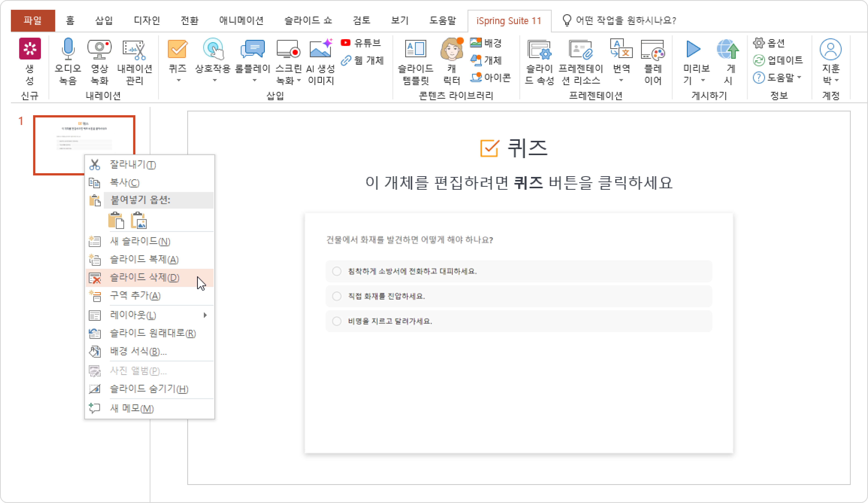Open the Layout submenu arrow in the context menu
The height and width of the screenshot is (503, 868).
click(205, 315)
